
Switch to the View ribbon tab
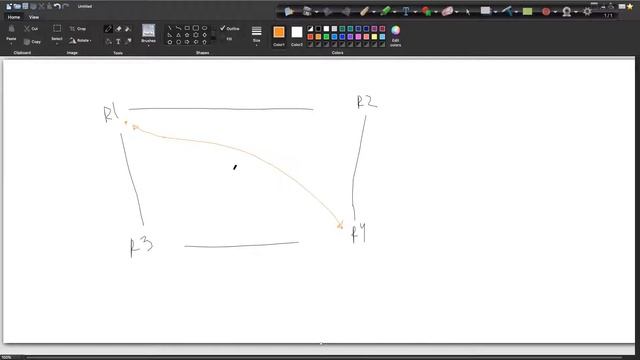pos(34,17)
